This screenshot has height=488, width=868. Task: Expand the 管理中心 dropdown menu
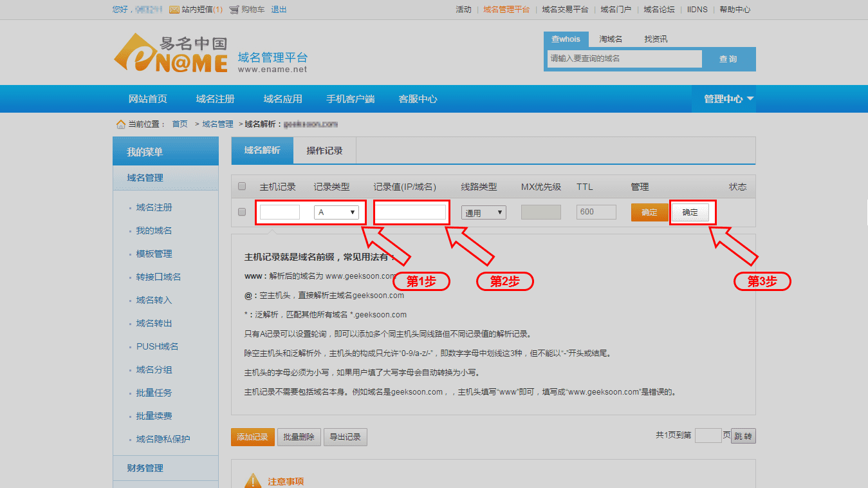[x=728, y=99]
